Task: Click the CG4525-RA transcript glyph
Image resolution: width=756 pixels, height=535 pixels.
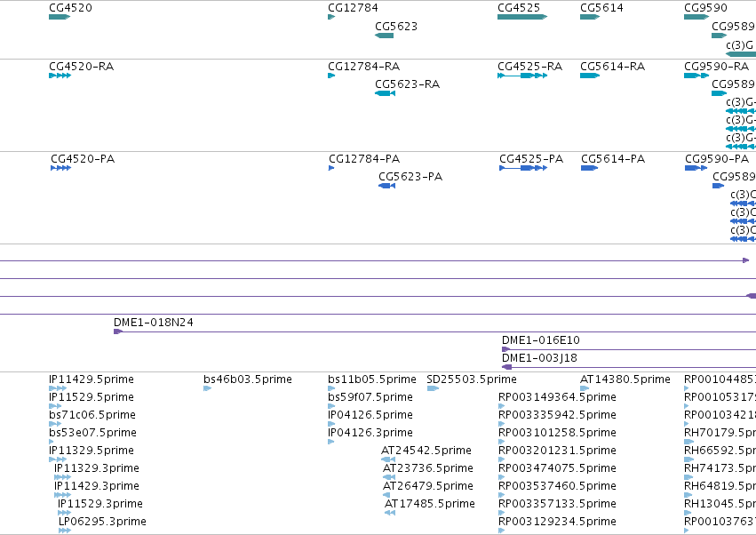Action: (522, 76)
